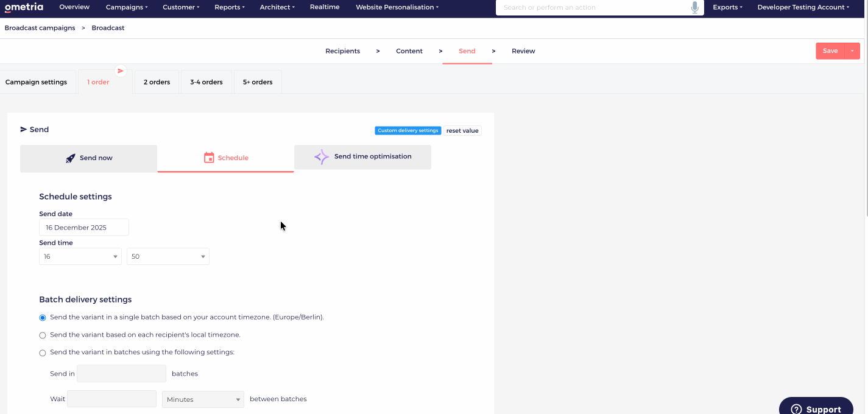
Task: Open the Customer menu
Action: 181,7
